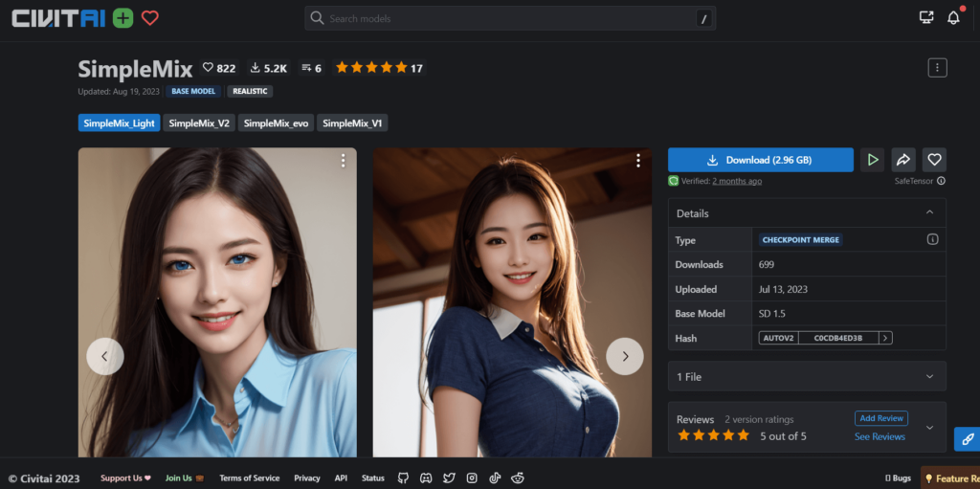
Task: Click the share arrow icon beside Download
Action: coord(903,160)
